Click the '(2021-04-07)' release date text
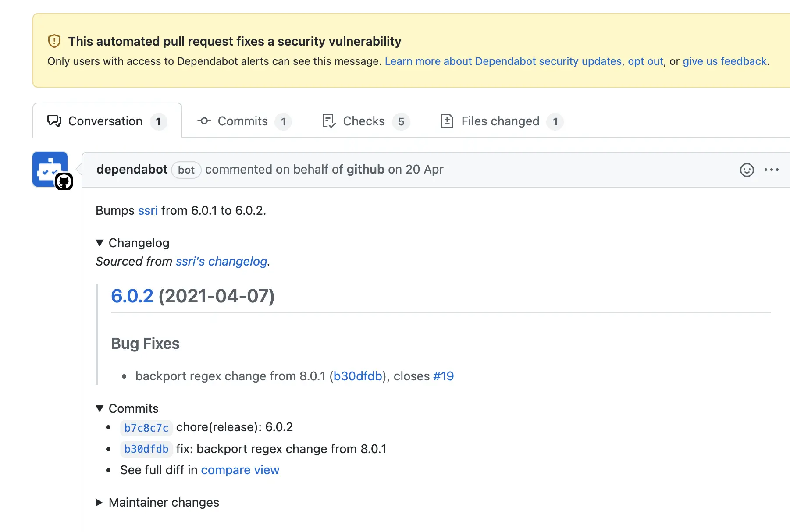Viewport: 790px width, 532px height. [217, 296]
